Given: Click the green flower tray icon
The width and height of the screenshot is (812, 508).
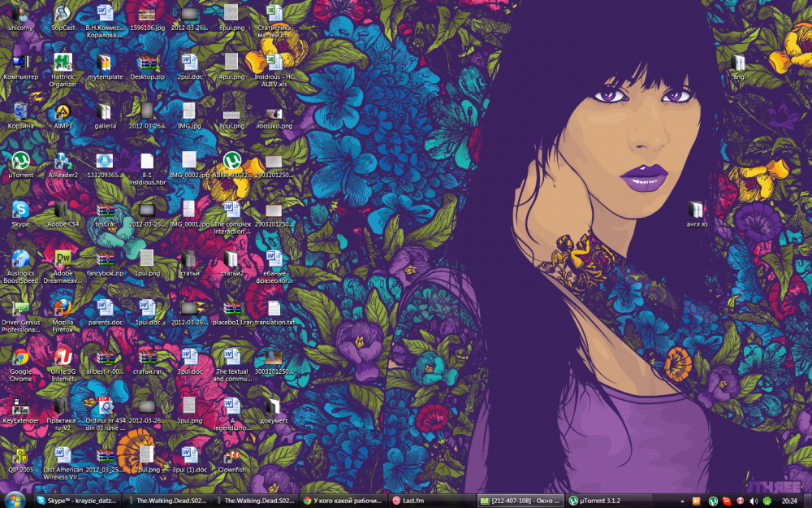Looking at the screenshot, I should (x=767, y=501).
